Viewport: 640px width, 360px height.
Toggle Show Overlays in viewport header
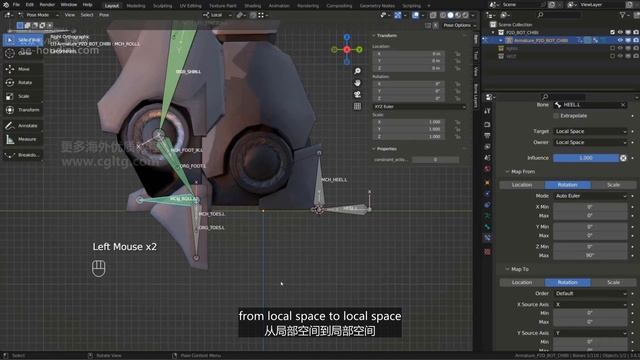(415, 15)
